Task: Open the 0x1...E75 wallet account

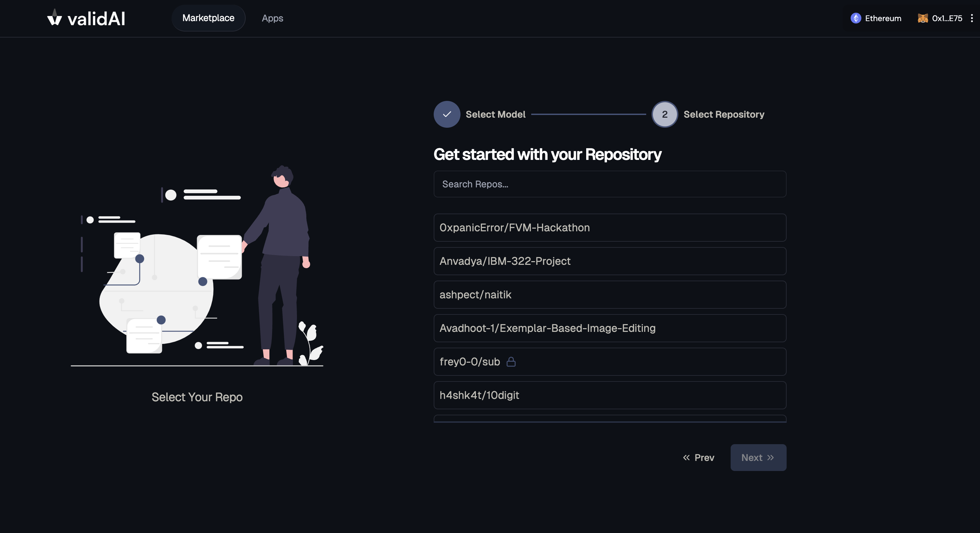Action: point(946,18)
